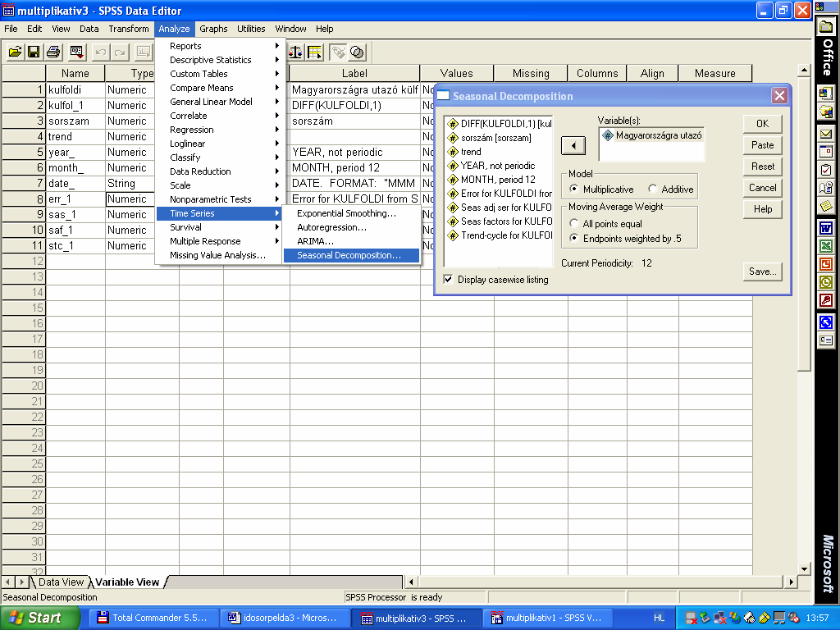Select the Multiplicative model option

point(573,189)
